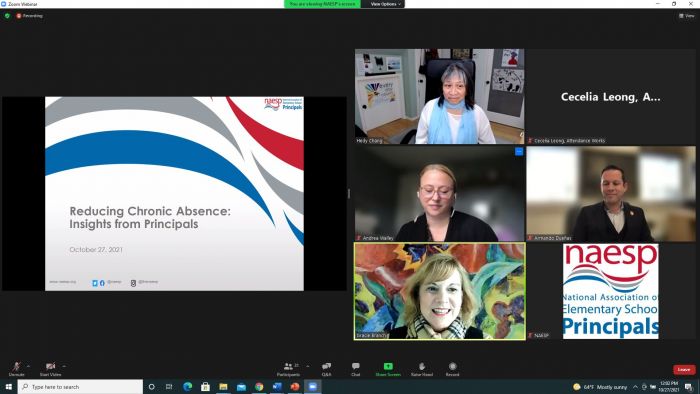
Task: Show hidden system tray icons
Action: tap(635, 387)
